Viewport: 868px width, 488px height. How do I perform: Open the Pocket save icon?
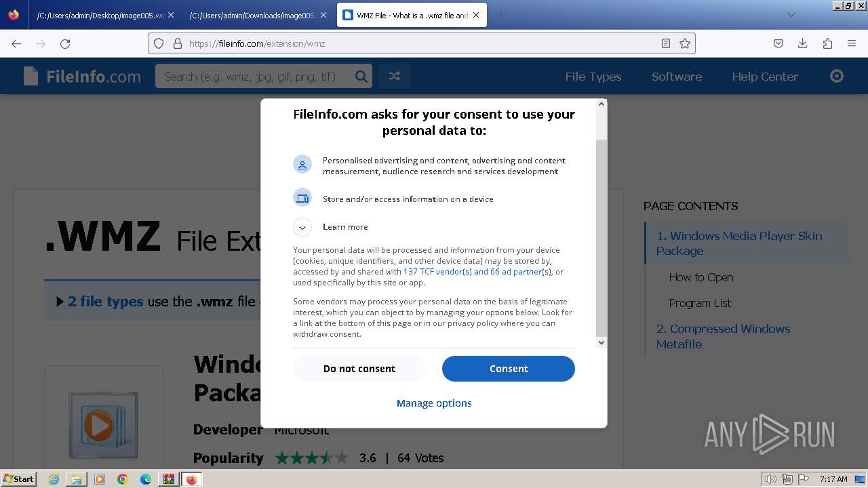tap(778, 43)
